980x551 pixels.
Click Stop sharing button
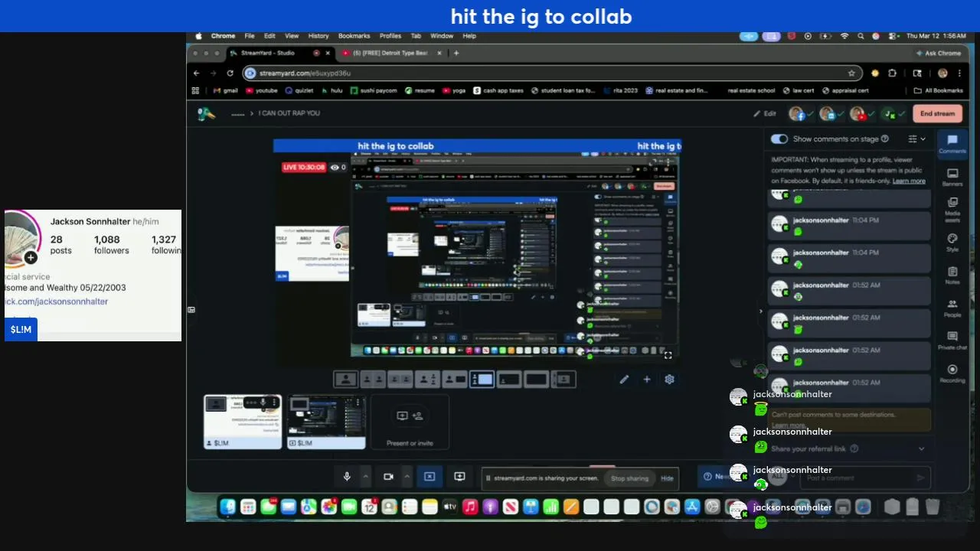tap(629, 478)
